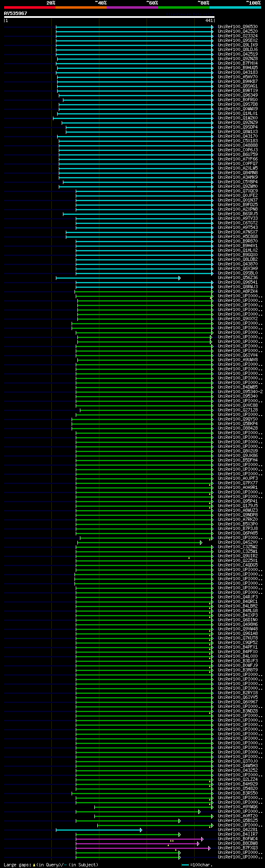Select hit label UniRef100_A5C8G8
265x868 pixels.
click(x=238, y=237)
